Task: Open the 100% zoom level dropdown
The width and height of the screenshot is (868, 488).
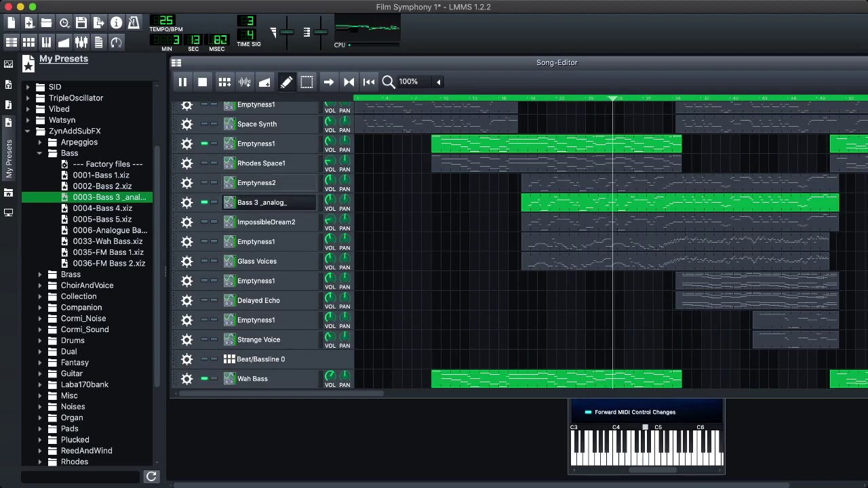Action: tap(419, 82)
